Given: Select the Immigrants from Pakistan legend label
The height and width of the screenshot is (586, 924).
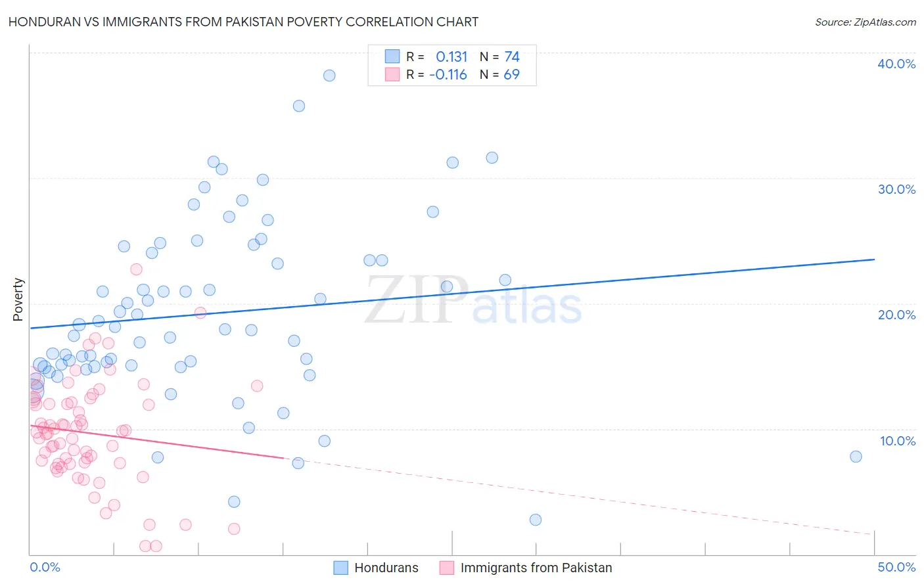Looking at the screenshot, I should pos(536,568).
